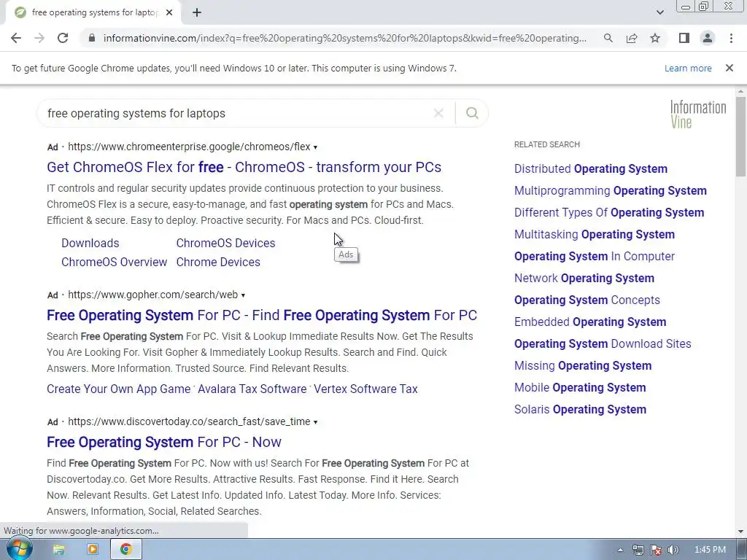Open Chrome three-dot menu
Image resolution: width=747 pixels, height=560 pixels.
click(731, 38)
